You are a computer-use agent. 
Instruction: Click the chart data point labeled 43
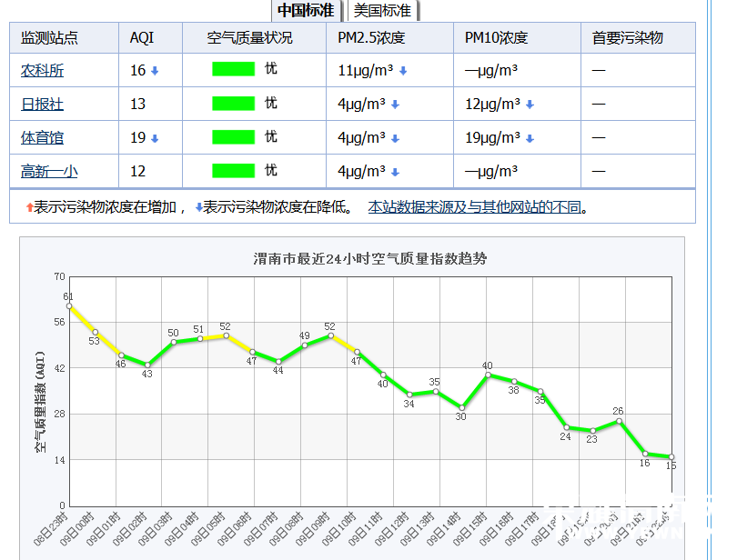[147, 365]
